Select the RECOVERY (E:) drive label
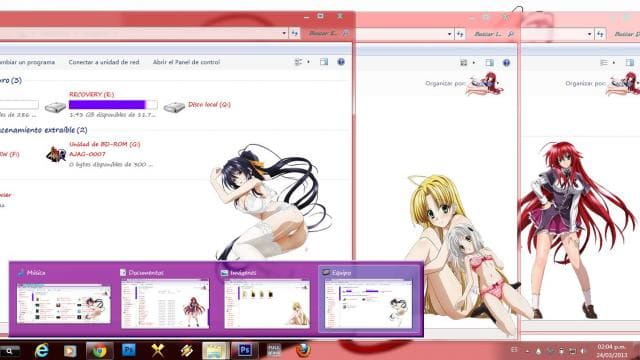The image size is (640, 360). pyautogui.click(x=91, y=94)
